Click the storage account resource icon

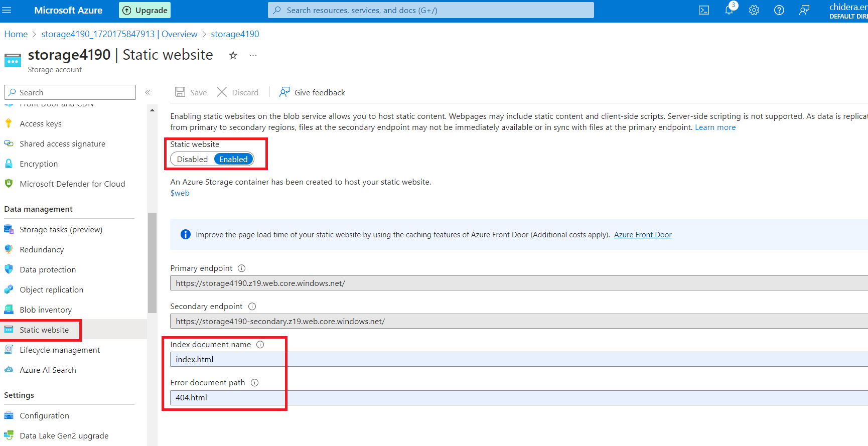pos(13,60)
